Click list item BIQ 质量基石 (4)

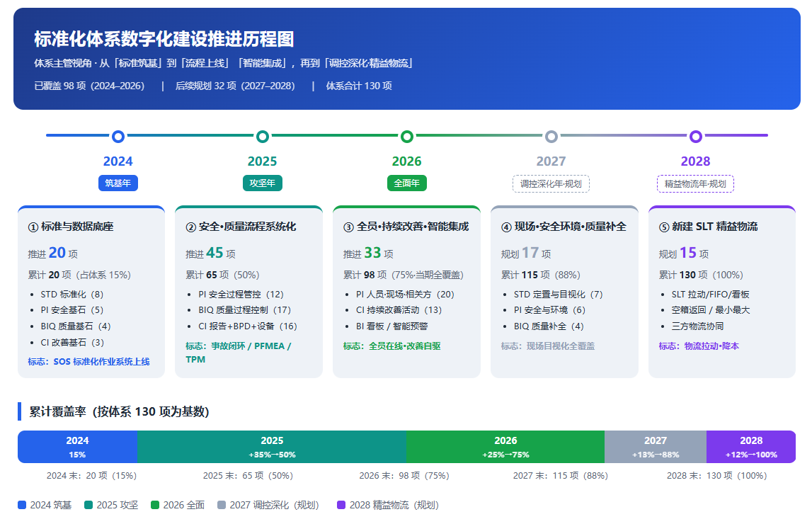[x=76, y=326]
